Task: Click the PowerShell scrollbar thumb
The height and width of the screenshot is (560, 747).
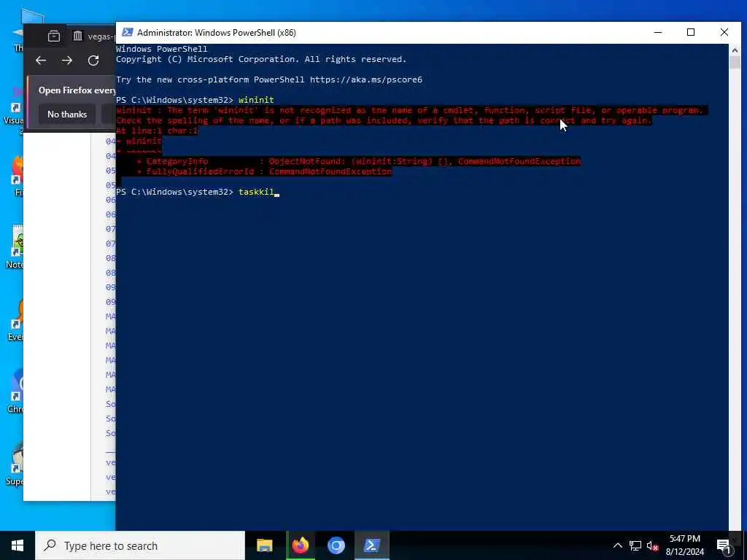Action: 734,63
